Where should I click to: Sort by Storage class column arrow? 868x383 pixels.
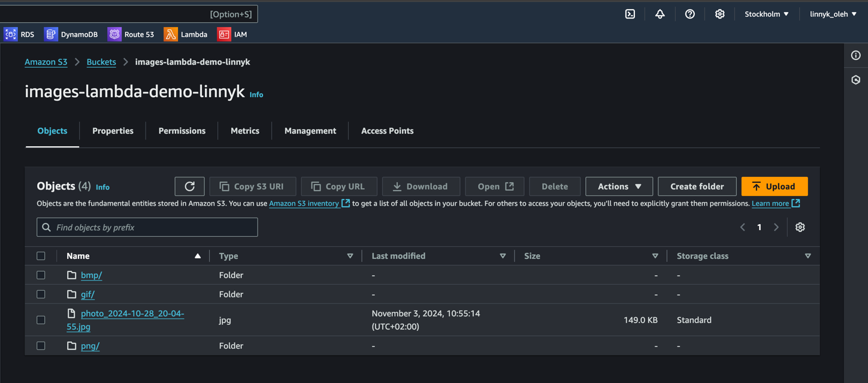[x=807, y=256]
